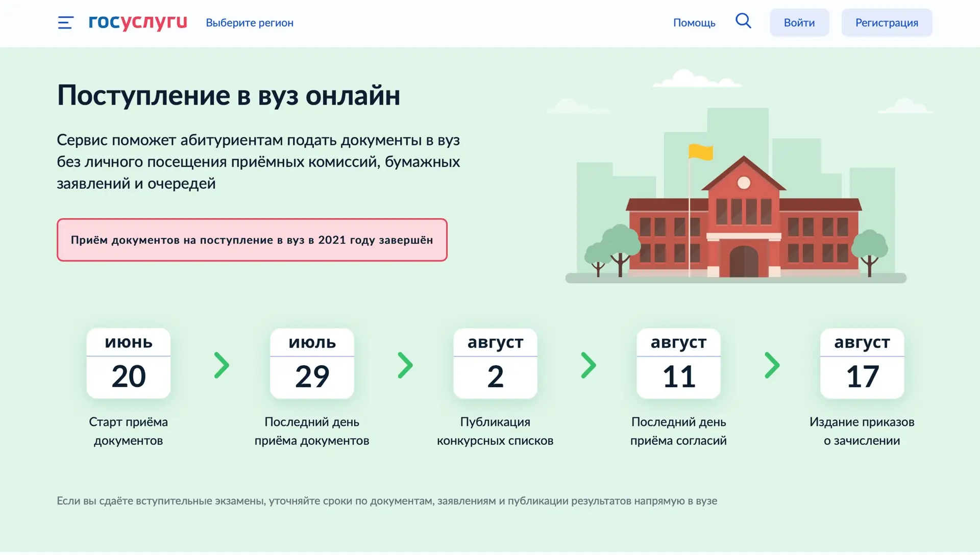Screen dimensions: 980x555
Task: Click the green arrow after август 2
Action: coord(589,365)
